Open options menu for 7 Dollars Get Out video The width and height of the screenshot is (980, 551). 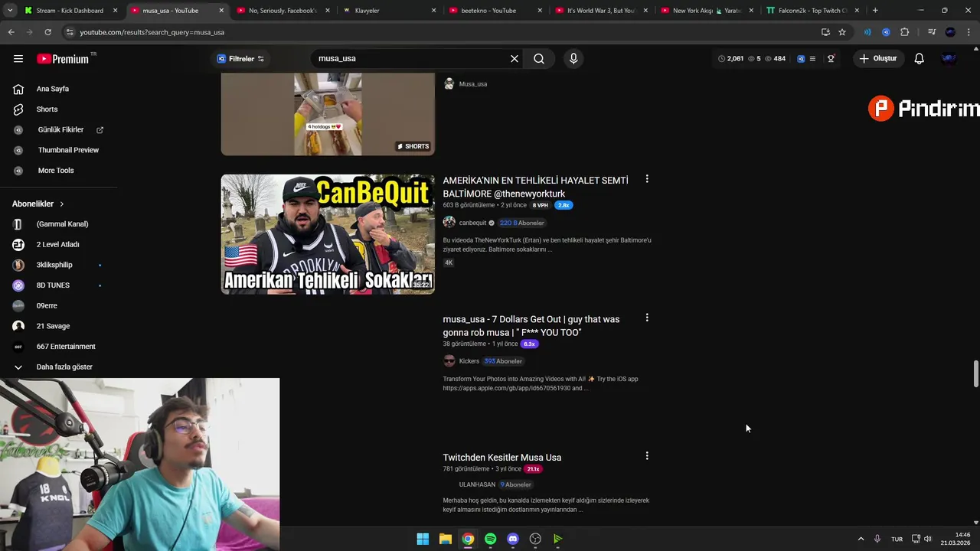pyautogui.click(x=647, y=318)
